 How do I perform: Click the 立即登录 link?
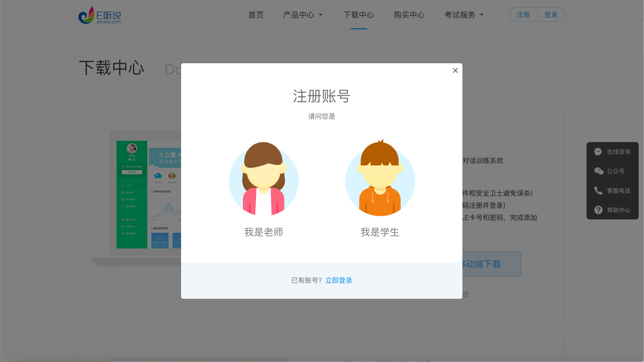click(339, 280)
